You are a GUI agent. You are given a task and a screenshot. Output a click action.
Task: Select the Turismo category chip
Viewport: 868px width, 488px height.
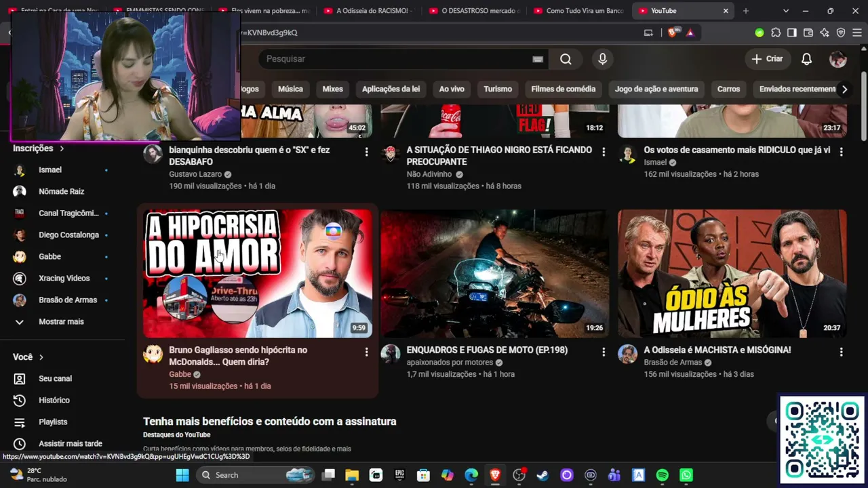click(498, 89)
